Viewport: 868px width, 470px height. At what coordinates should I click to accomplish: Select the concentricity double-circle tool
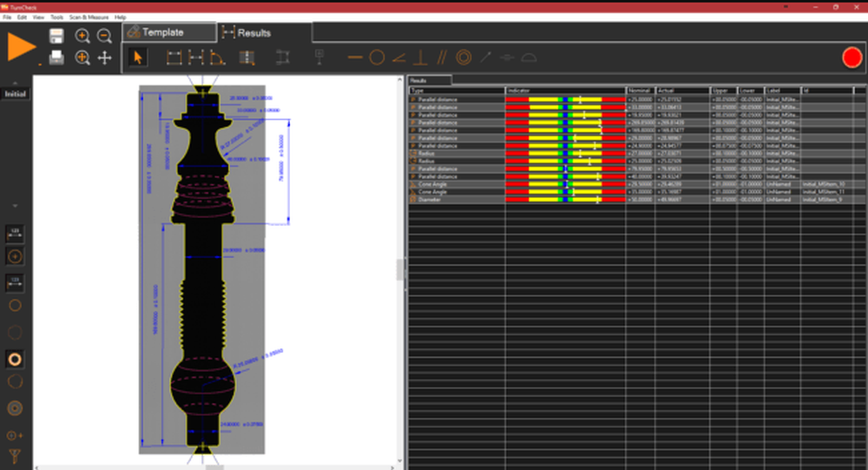point(464,57)
